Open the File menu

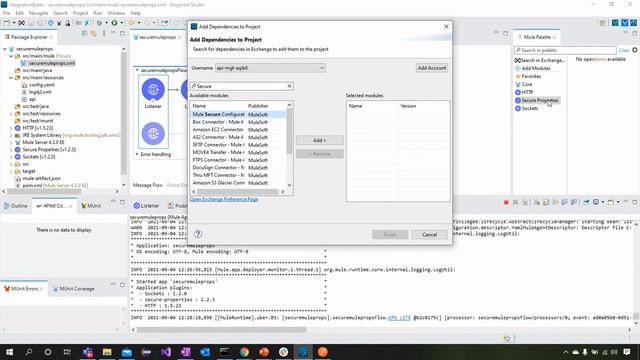(x=7, y=13)
